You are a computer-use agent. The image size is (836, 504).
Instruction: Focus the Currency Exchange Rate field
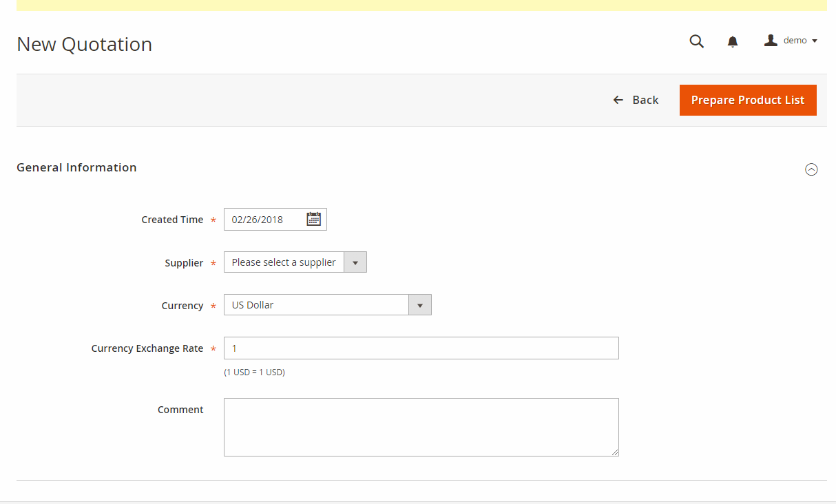pos(421,348)
